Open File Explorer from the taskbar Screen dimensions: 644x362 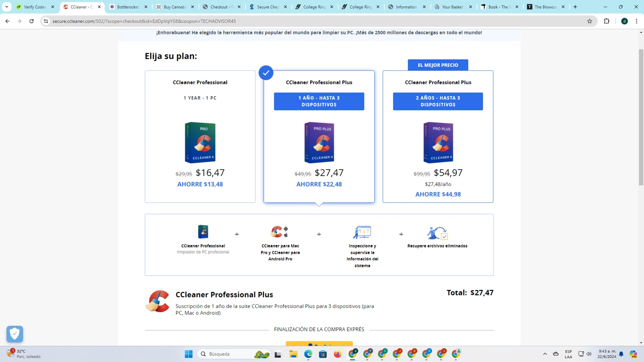click(x=293, y=354)
